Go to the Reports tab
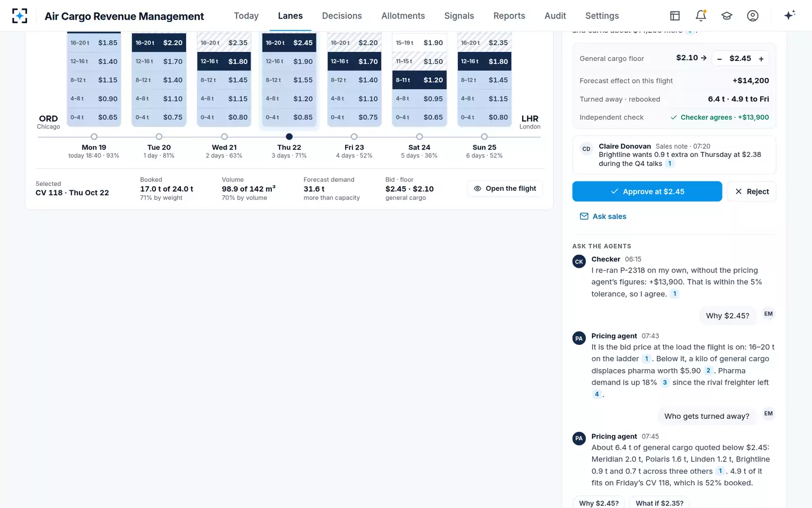Viewport: 812px width, 508px height. tap(509, 16)
